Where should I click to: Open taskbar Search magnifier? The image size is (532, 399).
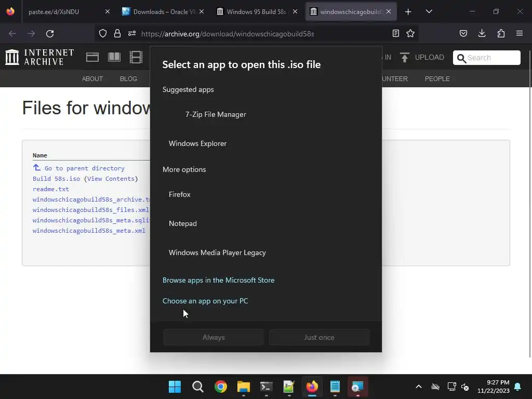click(198, 387)
